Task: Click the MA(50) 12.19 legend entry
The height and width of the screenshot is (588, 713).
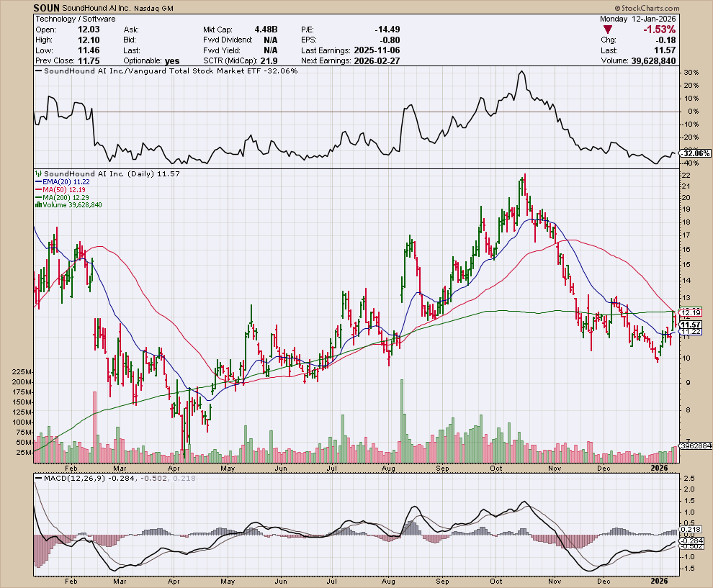Action: [60, 189]
